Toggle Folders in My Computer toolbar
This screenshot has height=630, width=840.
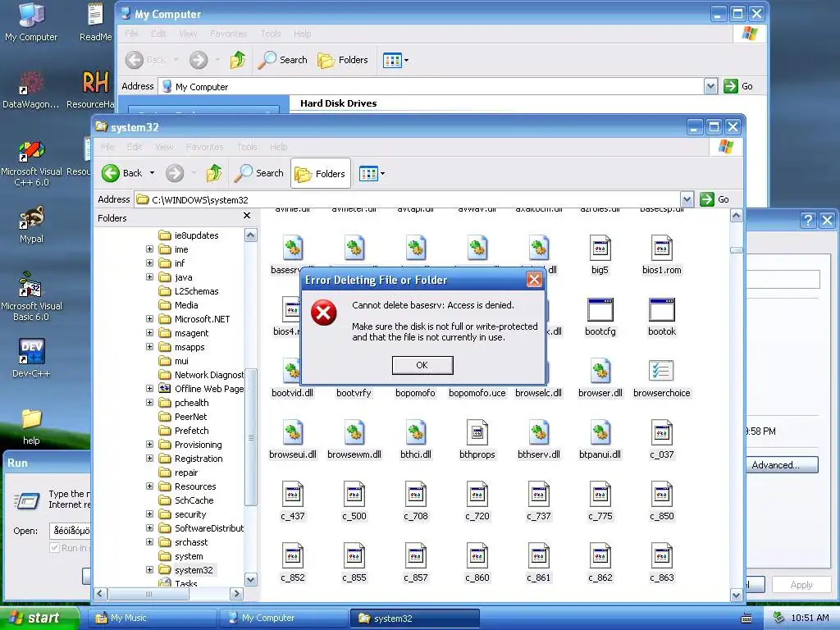(343, 60)
